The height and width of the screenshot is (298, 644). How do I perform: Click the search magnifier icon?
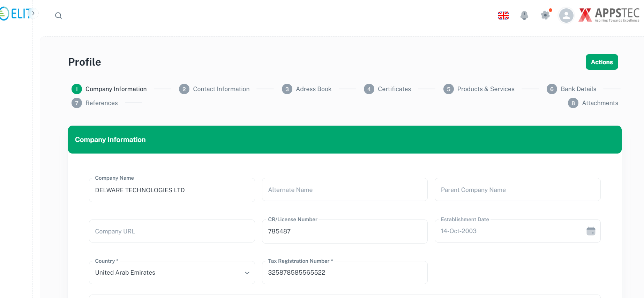pos(58,16)
